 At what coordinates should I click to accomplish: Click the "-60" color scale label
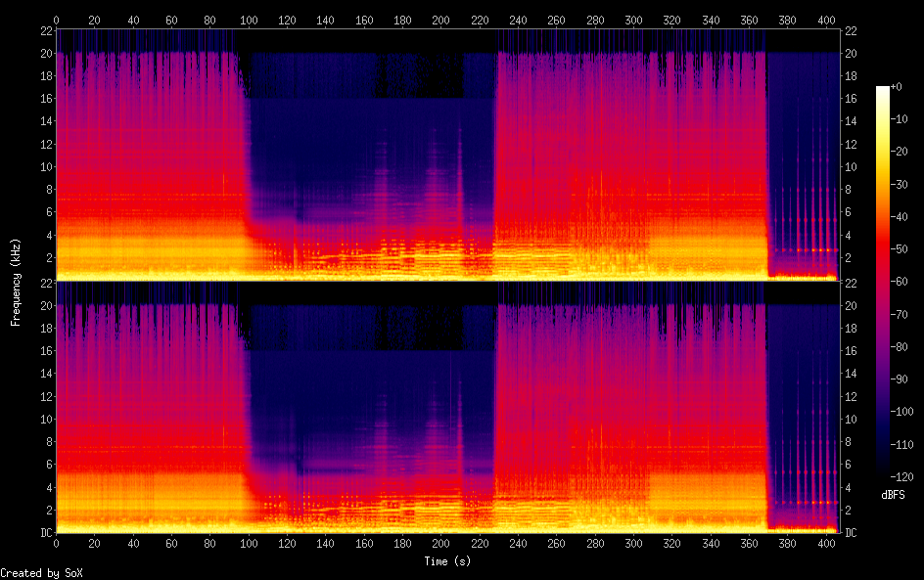(899, 282)
